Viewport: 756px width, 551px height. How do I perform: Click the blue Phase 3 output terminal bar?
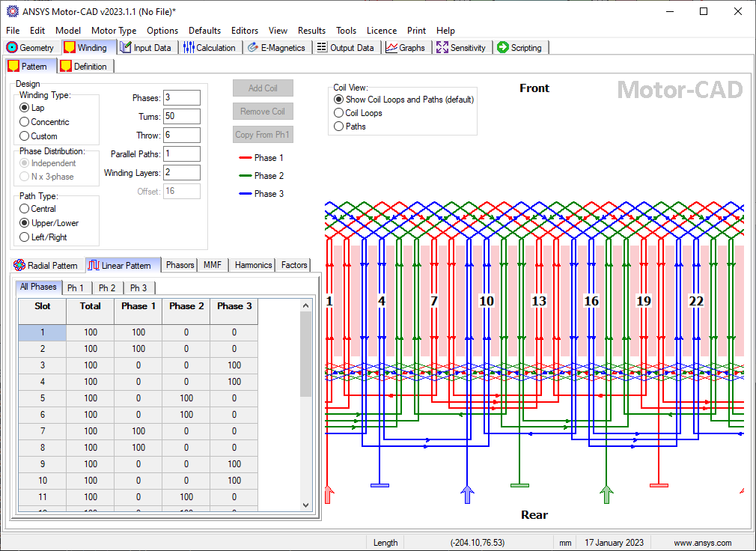pyautogui.click(x=380, y=485)
